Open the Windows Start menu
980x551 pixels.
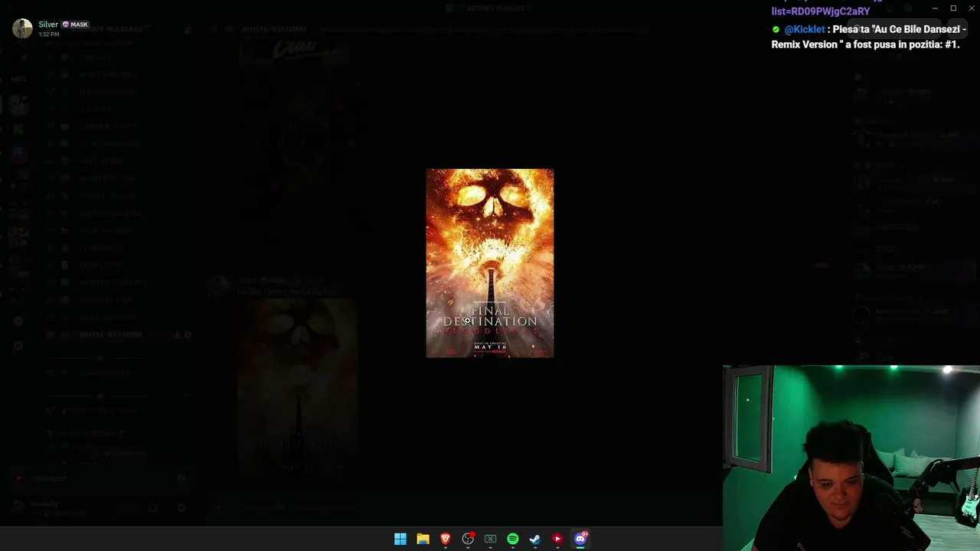(x=400, y=539)
